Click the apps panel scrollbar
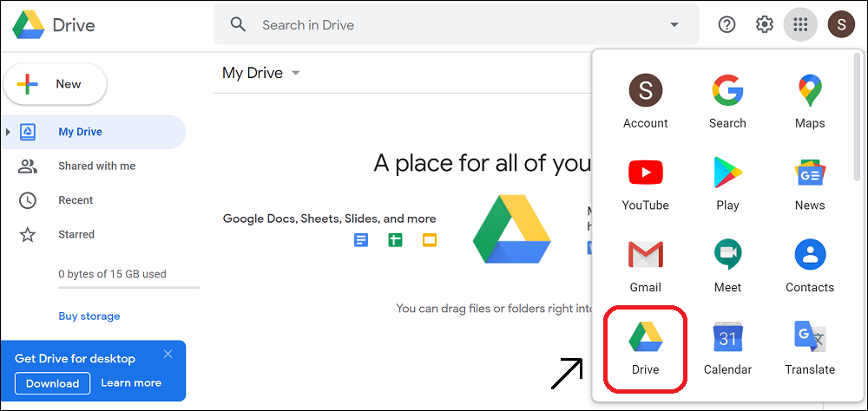868x411 pixels. 857,117
